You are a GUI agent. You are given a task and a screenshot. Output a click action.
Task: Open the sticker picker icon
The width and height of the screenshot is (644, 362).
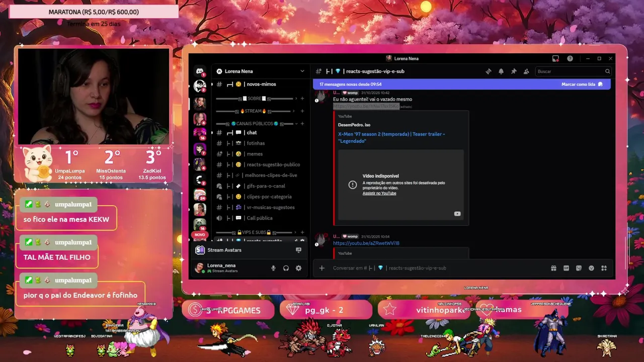coord(579,268)
